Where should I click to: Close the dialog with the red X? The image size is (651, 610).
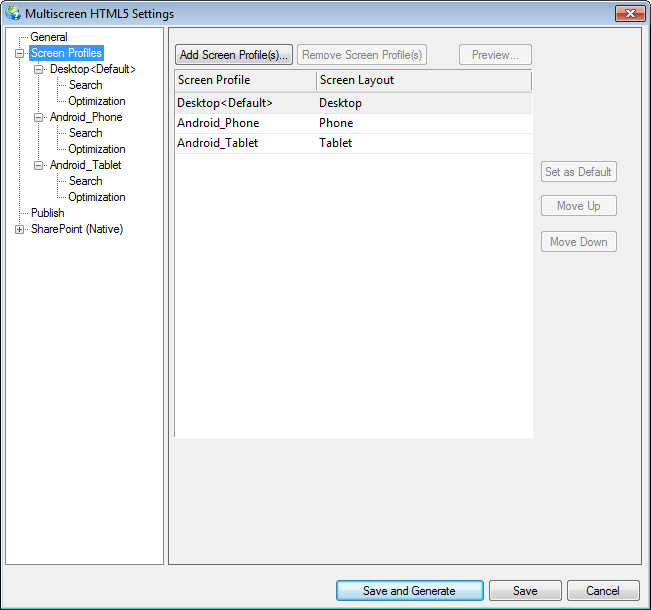628,14
